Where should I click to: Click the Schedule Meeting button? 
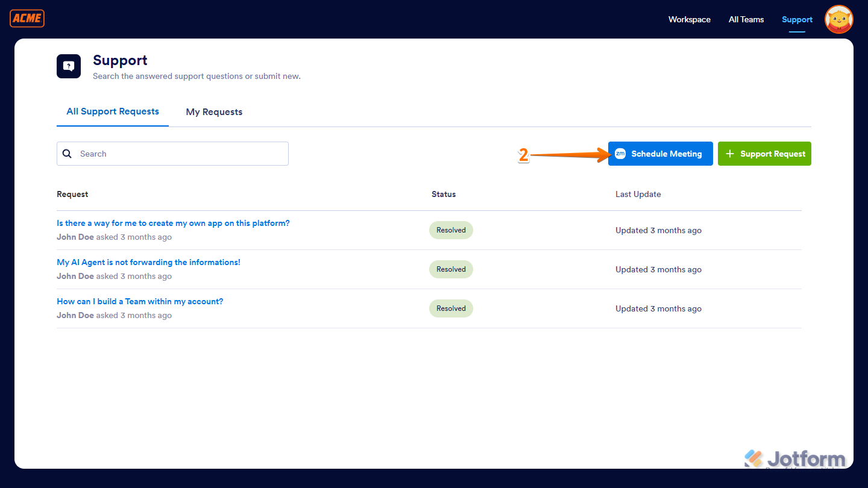pos(660,154)
